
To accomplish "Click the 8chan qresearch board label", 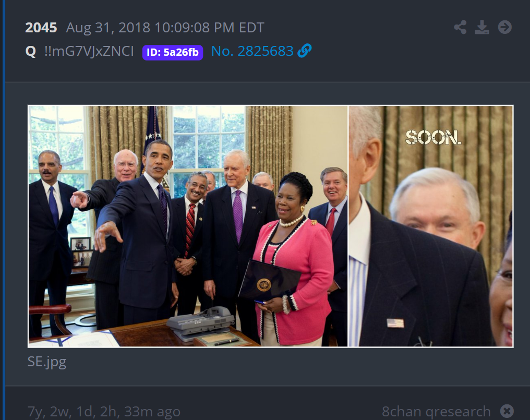I will (x=436, y=412).
